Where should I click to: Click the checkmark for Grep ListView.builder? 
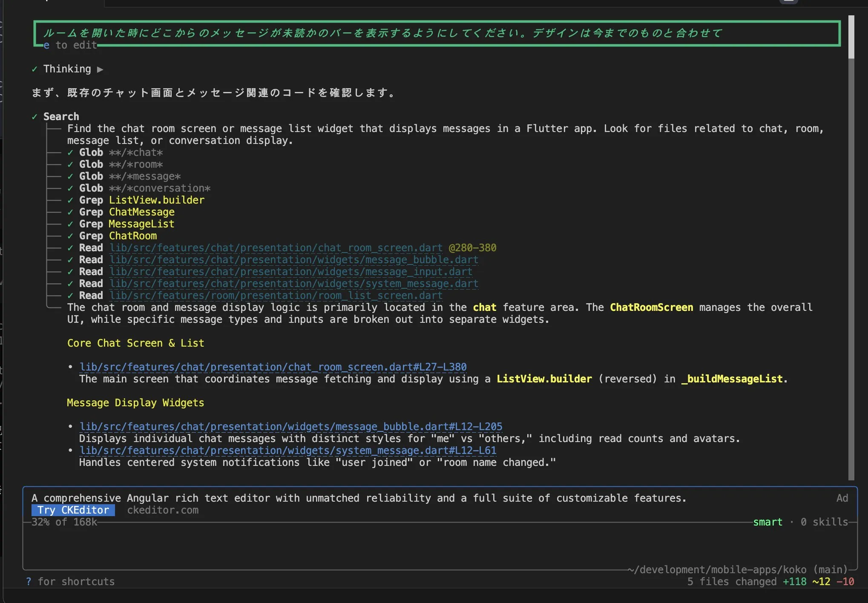[70, 200]
